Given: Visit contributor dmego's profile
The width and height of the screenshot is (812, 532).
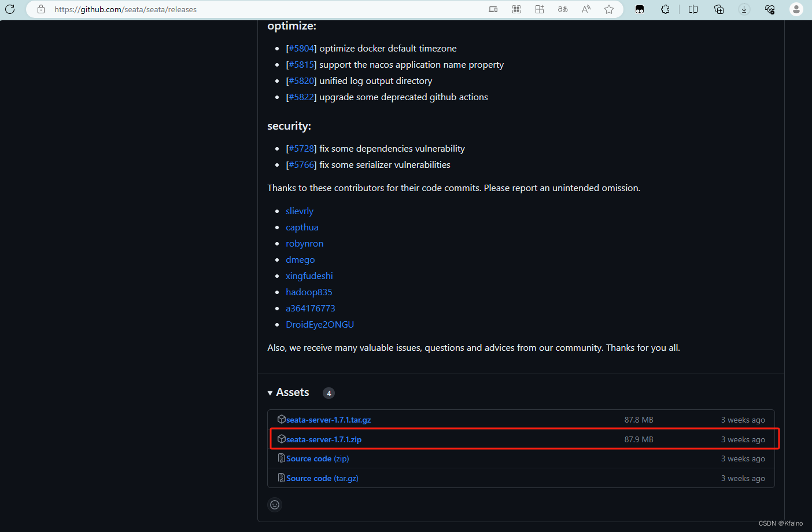Looking at the screenshot, I should pyautogui.click(x=300, y=260).
